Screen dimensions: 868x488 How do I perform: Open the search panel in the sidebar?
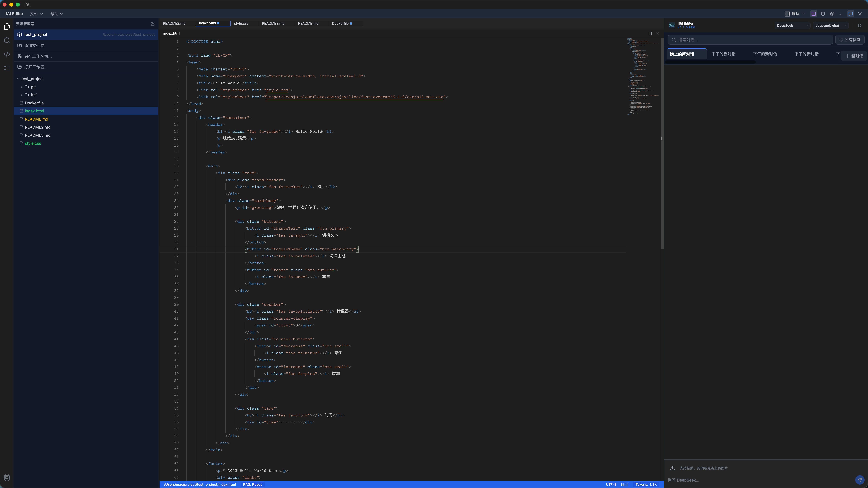click(x=7, y=40)
